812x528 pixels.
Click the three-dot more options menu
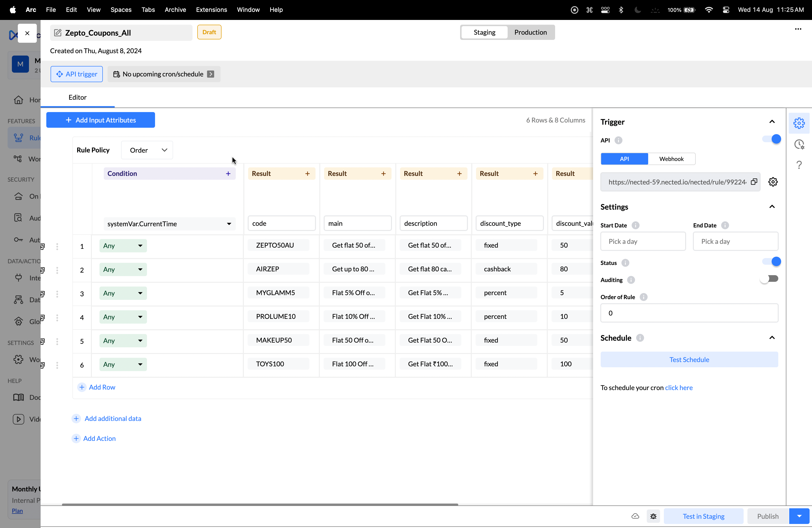[x=798, y=29]
